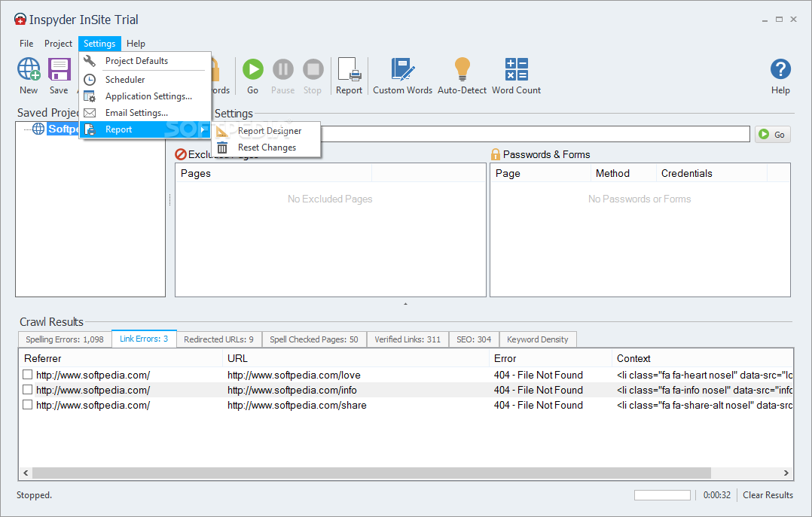Click the progress bar in status bar

(662, 495)
